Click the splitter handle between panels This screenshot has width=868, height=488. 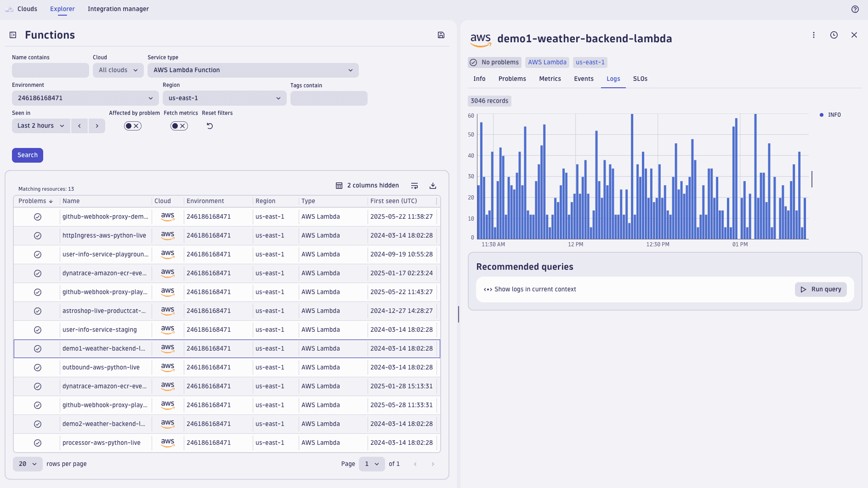click(x=458, y=314)
